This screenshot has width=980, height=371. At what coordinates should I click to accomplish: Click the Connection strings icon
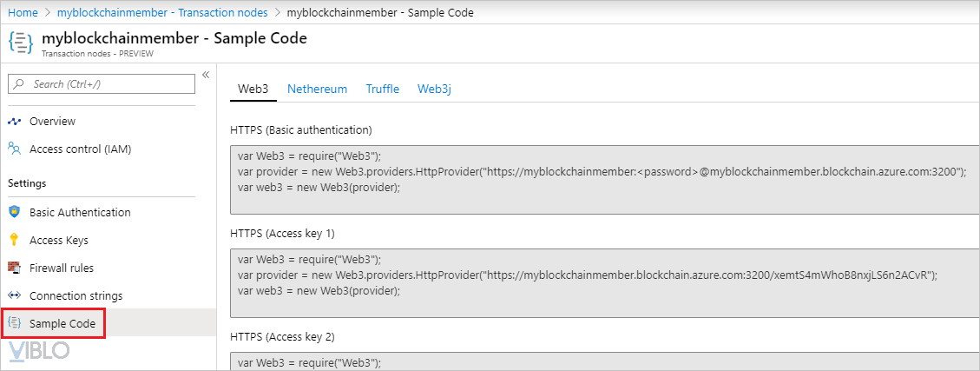click(14, 295)
